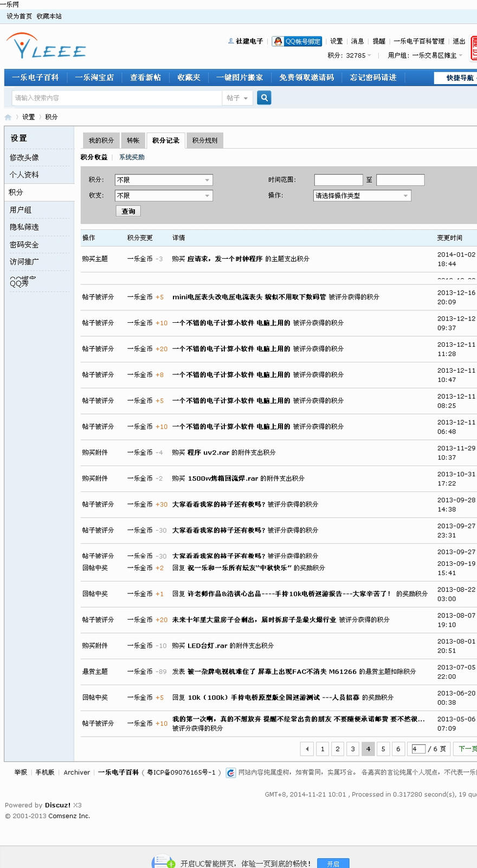
Task: Go to page 6 in pagination
Action: [x=398, y=749]
